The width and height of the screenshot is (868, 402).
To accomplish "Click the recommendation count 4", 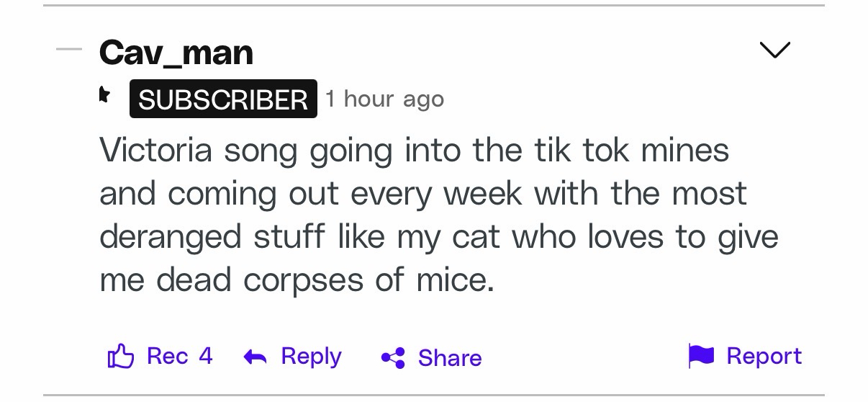I will pos(205,356).
